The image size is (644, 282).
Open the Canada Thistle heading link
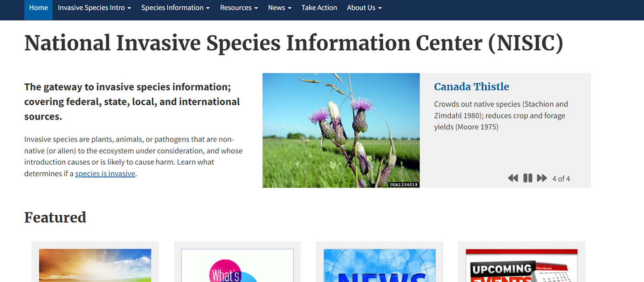471,87
